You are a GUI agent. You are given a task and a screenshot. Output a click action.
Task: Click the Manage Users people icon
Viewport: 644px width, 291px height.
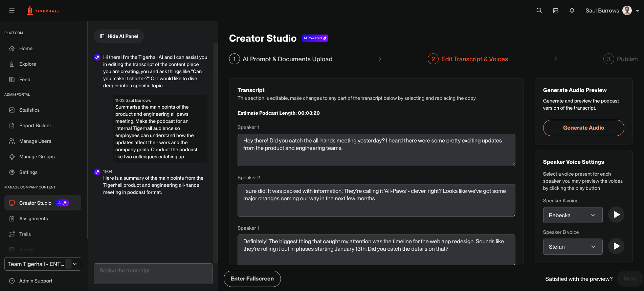12,141
